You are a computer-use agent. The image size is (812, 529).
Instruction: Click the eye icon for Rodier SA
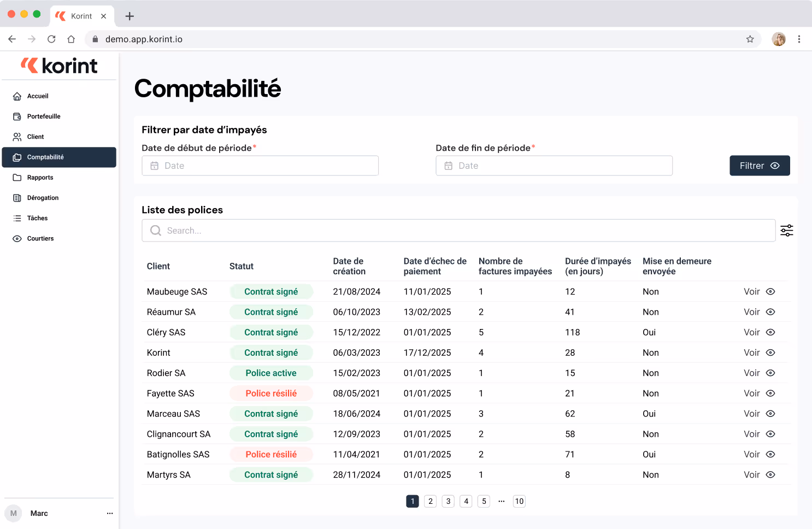tap(770, 373)
